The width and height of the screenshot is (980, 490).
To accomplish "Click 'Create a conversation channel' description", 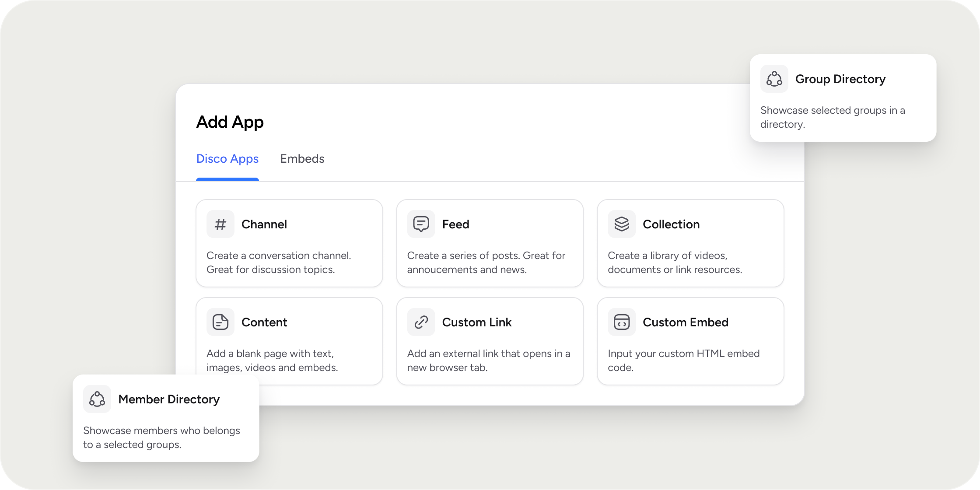I will 279,262.
